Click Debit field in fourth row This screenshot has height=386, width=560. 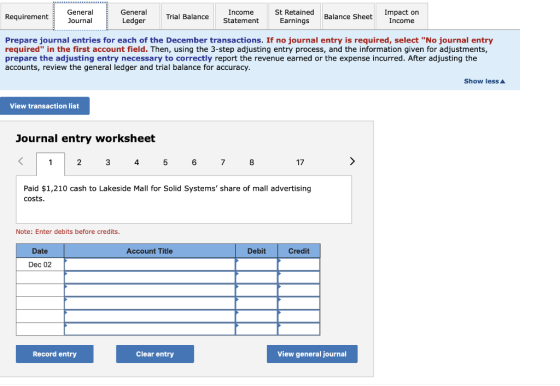tap(256, 303)
